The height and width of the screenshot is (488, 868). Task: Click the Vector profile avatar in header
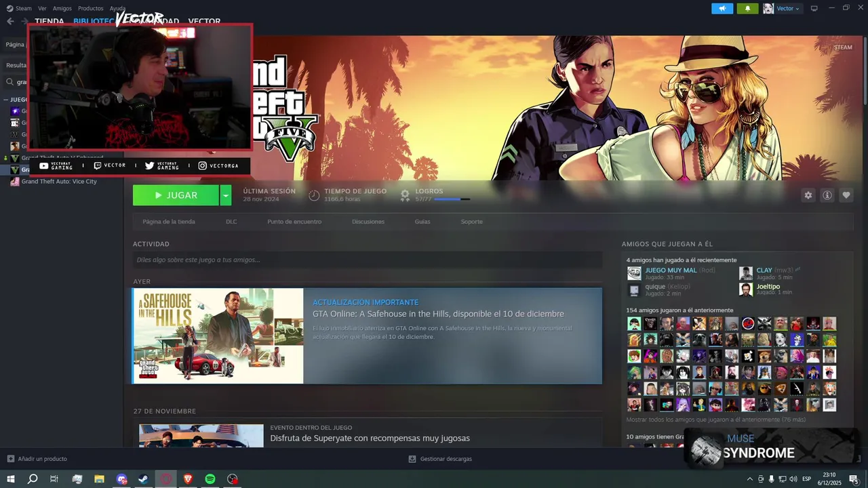click(768, 8)
